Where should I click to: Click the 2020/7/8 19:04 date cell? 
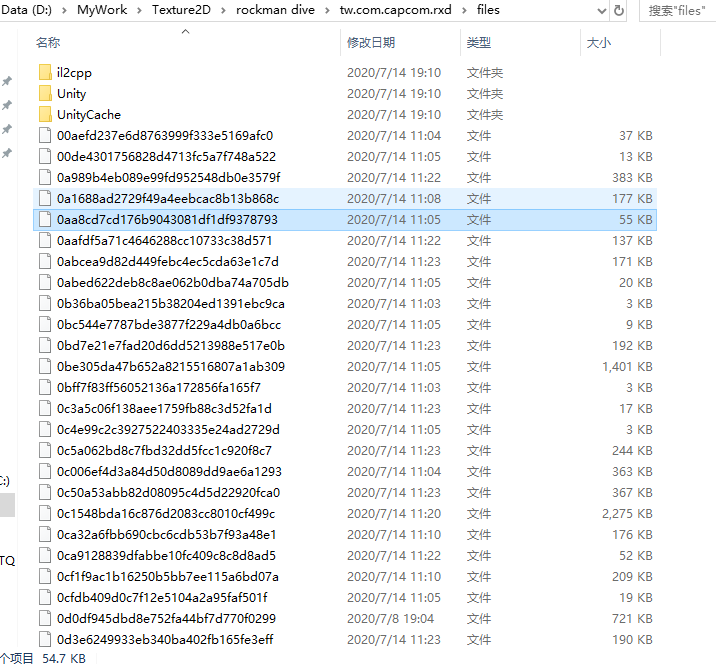click(390, 618)
